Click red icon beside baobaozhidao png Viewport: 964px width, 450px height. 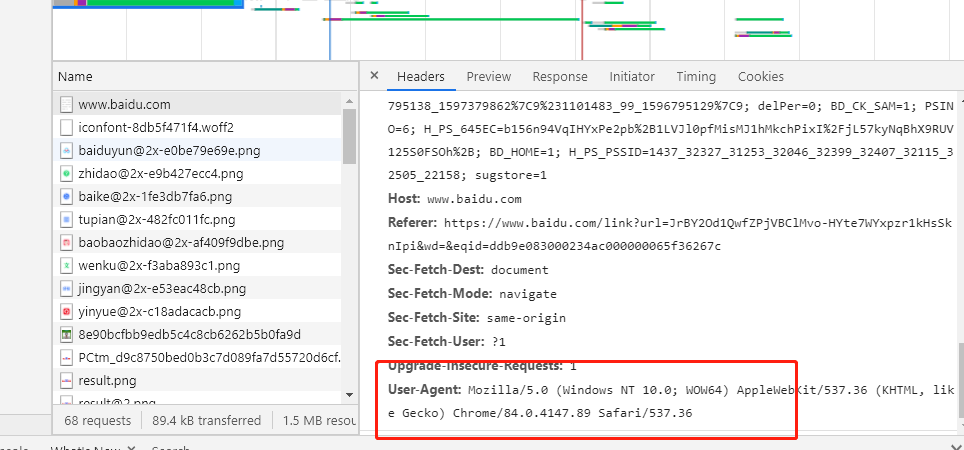click(66, 243)
